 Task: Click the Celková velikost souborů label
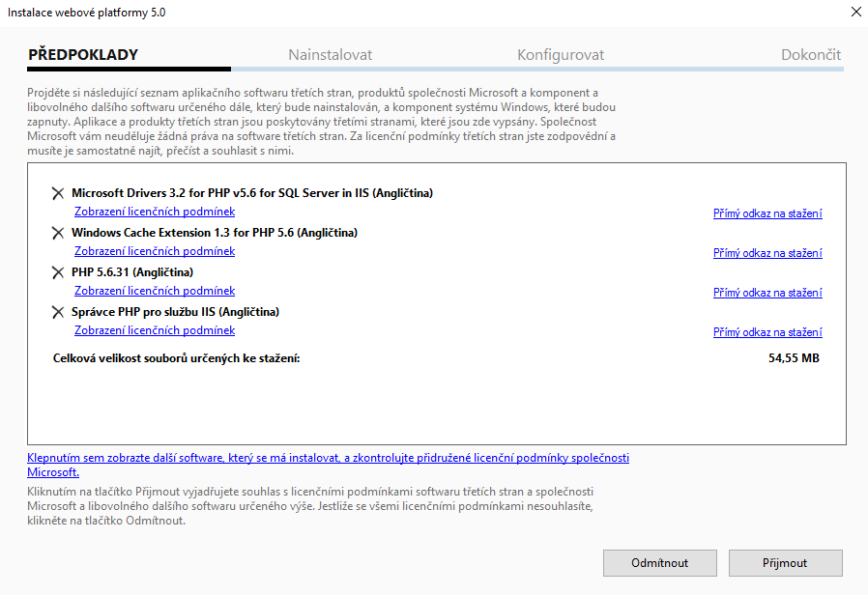click(x=176, y=358)
